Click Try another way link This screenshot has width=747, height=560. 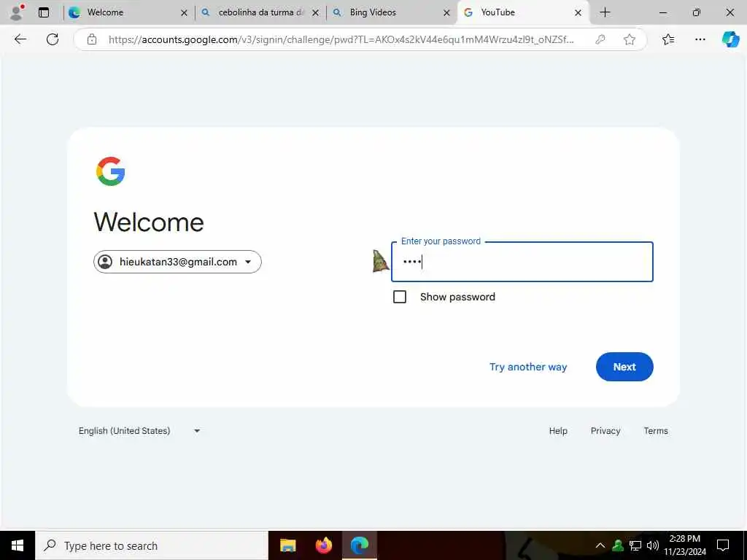point(528,367)
